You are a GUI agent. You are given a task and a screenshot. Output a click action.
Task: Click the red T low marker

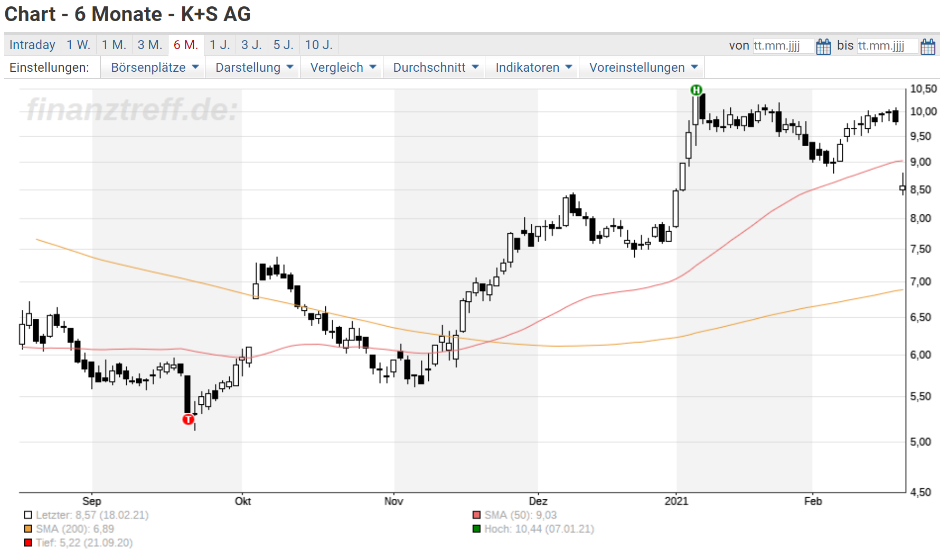[x=189, y=419]
